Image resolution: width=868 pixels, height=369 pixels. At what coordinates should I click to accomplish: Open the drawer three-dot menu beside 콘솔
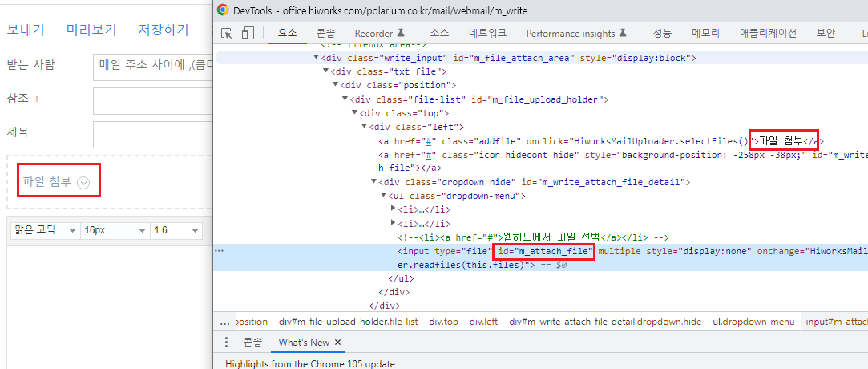(x=226, y=343)
